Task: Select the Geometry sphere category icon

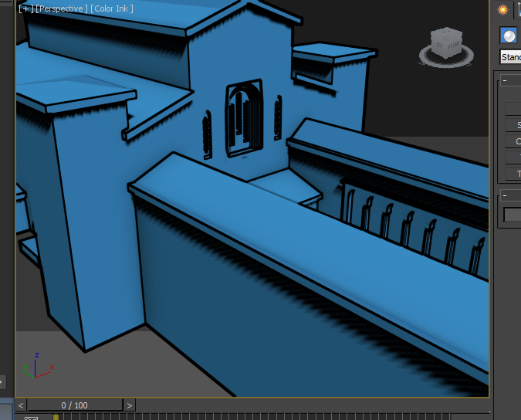Action: (508, 36)
